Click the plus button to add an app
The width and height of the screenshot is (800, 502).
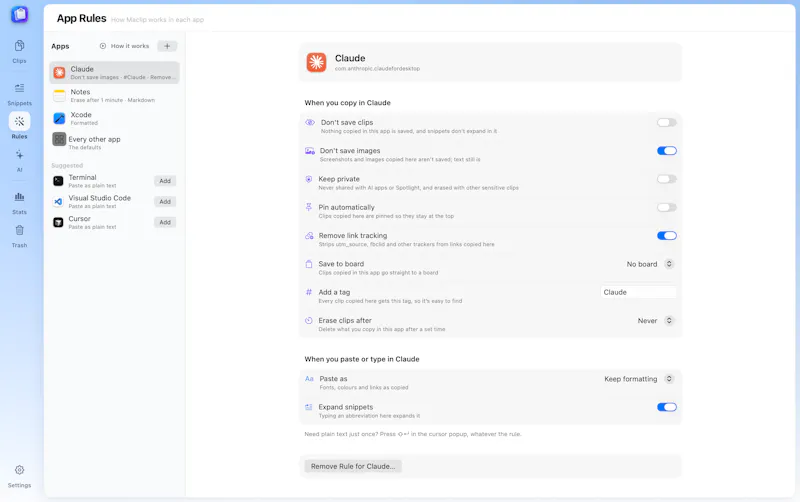point(167,46)
